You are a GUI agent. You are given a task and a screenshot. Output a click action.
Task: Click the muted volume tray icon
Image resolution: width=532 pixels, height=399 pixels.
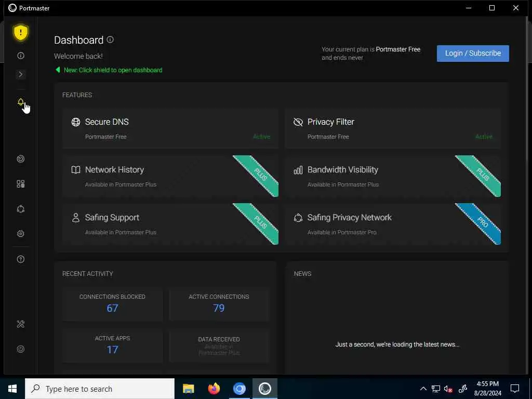point(448,389)
